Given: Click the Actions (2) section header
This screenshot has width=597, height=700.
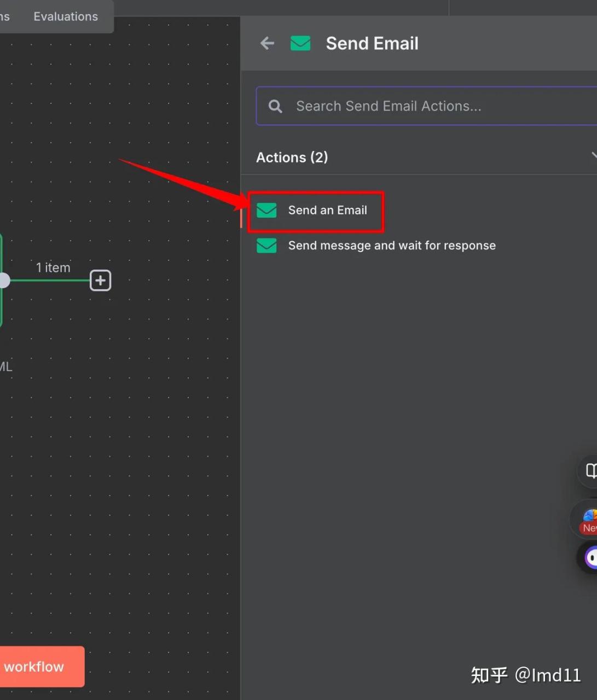Looking at the screenshot, I should [x=292, y=157].
